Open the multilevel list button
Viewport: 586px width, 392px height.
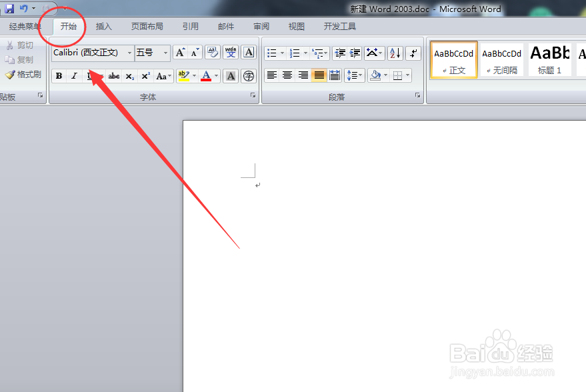[319, 53]
